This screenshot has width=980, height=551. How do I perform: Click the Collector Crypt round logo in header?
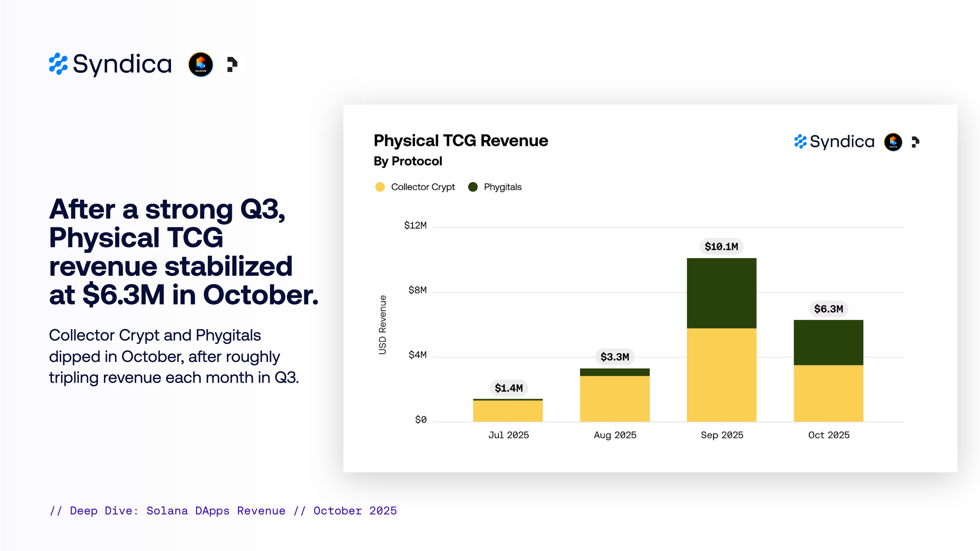(201, 64)
